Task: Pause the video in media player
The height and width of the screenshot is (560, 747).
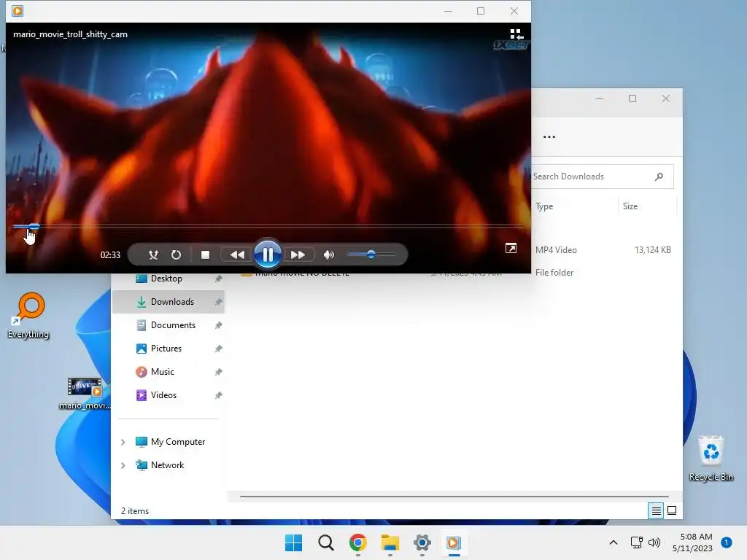Action: pos(267,254)
